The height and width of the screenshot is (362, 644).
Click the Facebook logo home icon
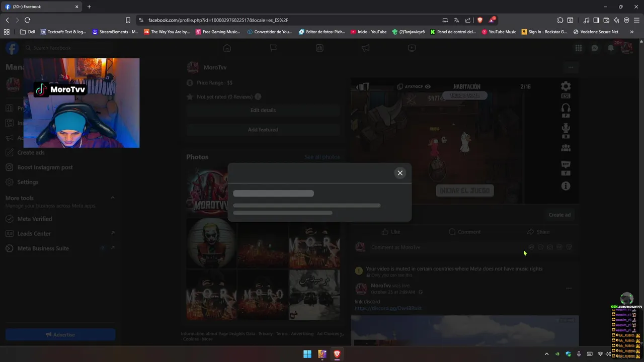[12, 48]
